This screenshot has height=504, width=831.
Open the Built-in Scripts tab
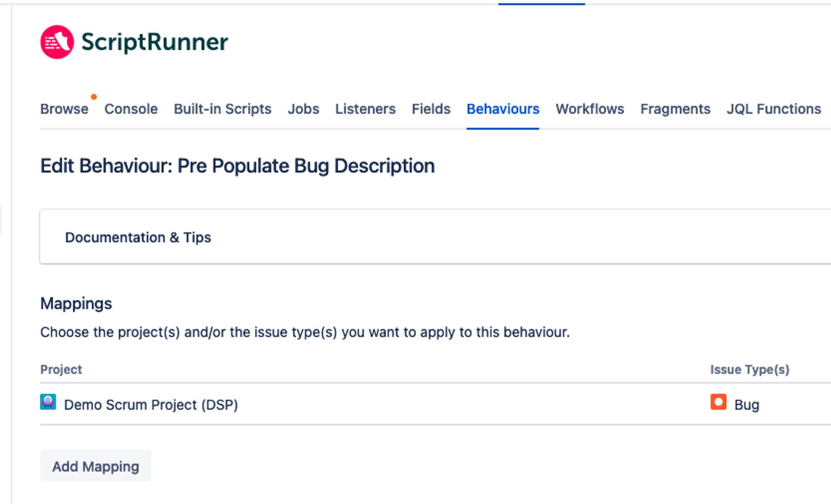pos(222,109)
